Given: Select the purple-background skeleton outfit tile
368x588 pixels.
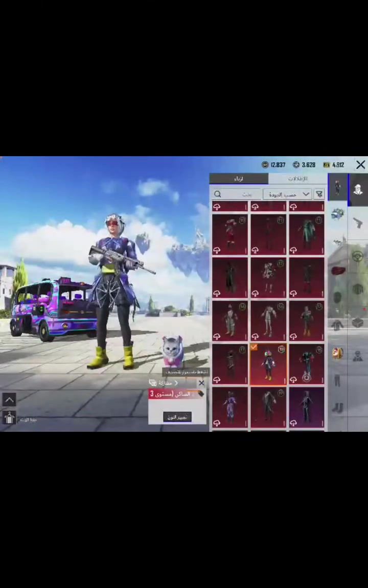Looking at the screenshot, I should click(x=307, y=407).
